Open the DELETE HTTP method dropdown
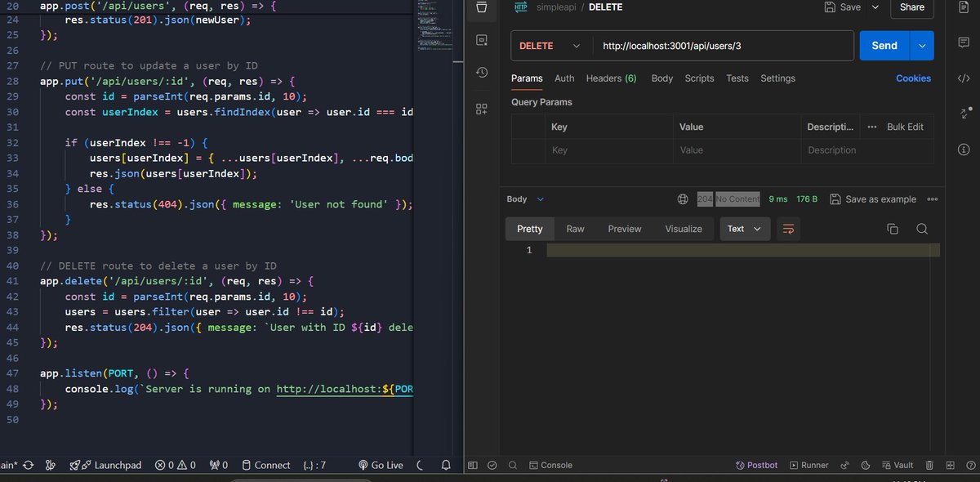The height and width of the screenshot is (482, 980). [551, 46]
